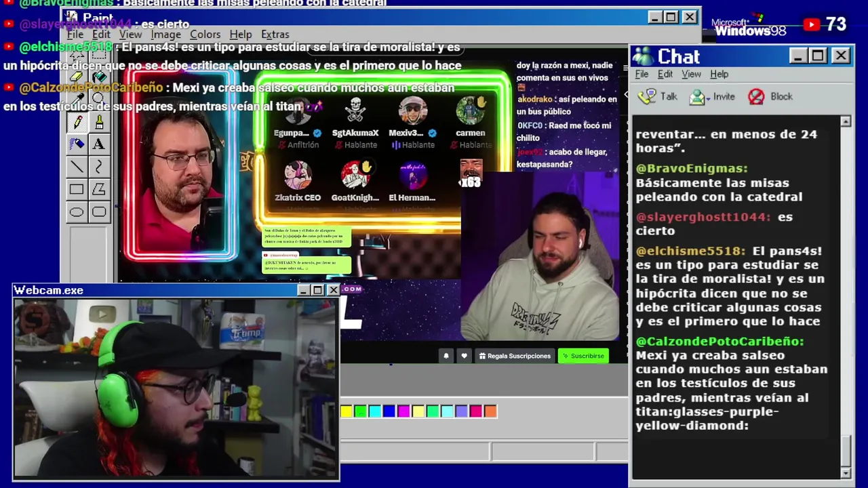Select the Brush tool in Paint
The height and width of the screenshot is (488, 868).
[x=99, y=122]
